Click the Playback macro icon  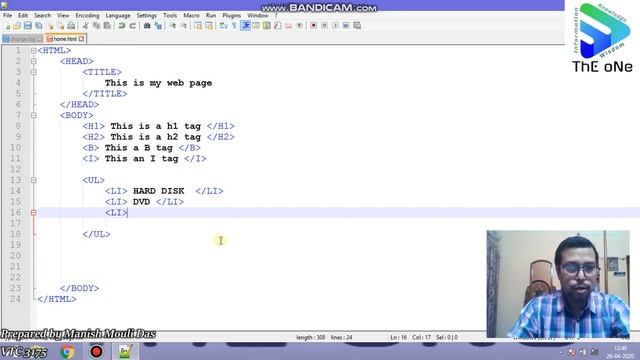[335, 26]
